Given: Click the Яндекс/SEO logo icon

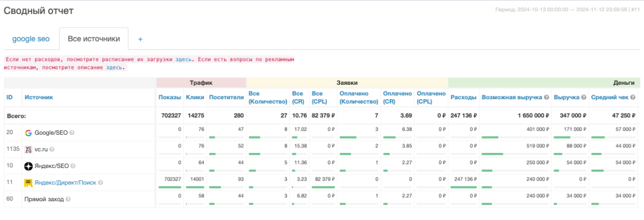Looking at the screenshot, I should coord(28,166).
